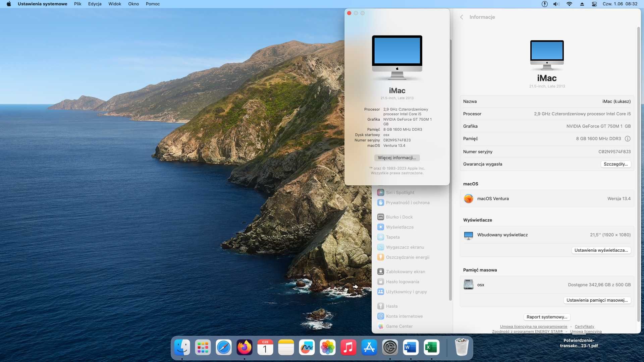
Task: Open Finder from the Dock
Action: pos(182,347)
